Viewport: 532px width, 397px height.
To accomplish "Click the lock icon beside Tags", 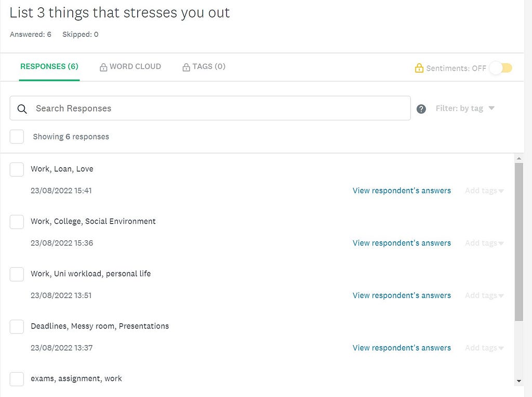I will [x=186, y=67].
